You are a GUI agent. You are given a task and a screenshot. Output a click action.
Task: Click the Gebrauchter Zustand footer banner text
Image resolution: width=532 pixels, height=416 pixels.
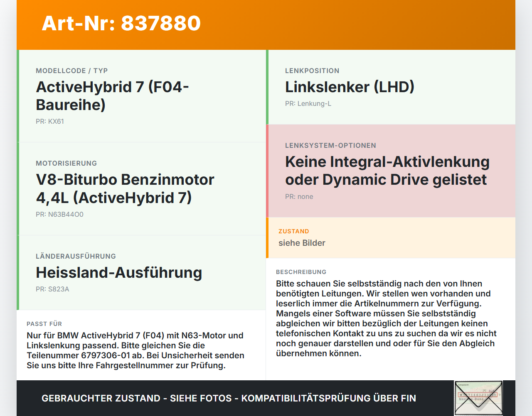(229, 398)
